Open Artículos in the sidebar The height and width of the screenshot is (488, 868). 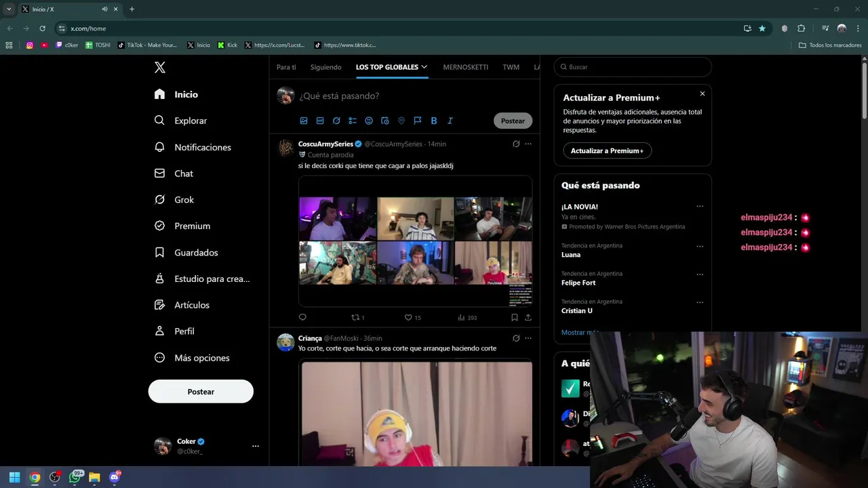point(182,305)
